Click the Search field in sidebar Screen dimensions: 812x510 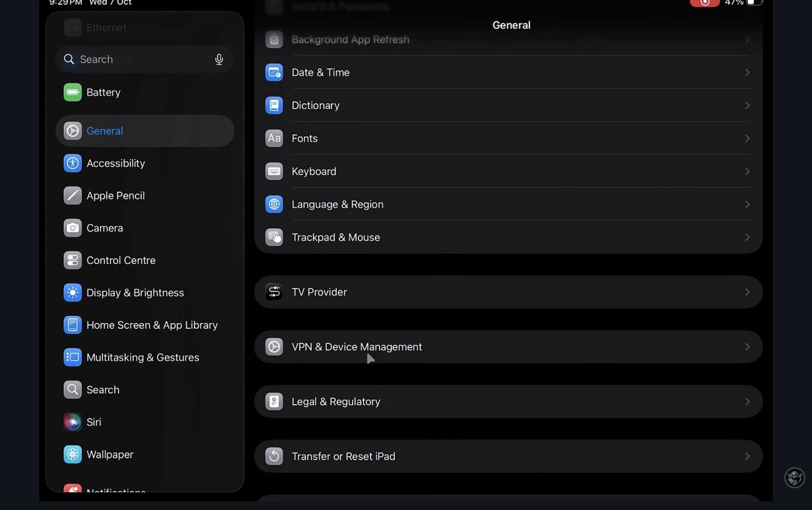pyautogui.click(x=145, y=59)
